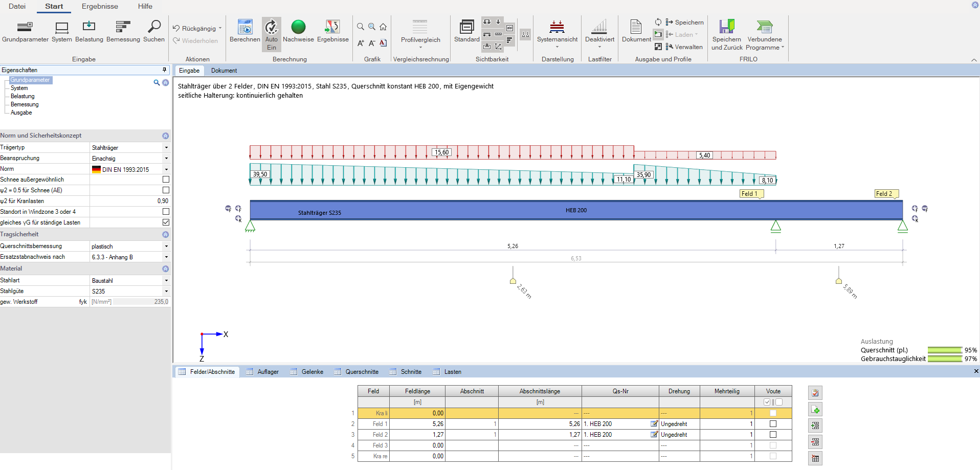Image resolution: width=980 pixels, height=470 pixels.
Task: Click the green Nachweise indicator
Action: pos(298,27)
